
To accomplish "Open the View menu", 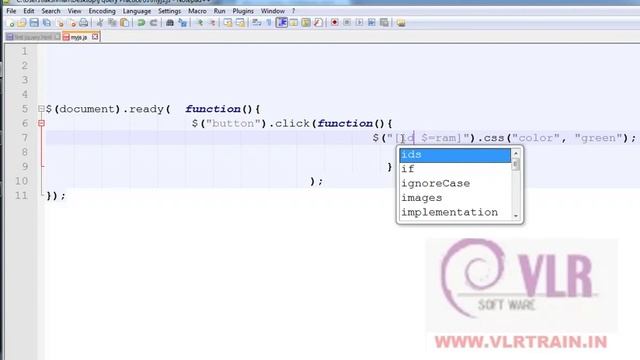I will (74, 11).
